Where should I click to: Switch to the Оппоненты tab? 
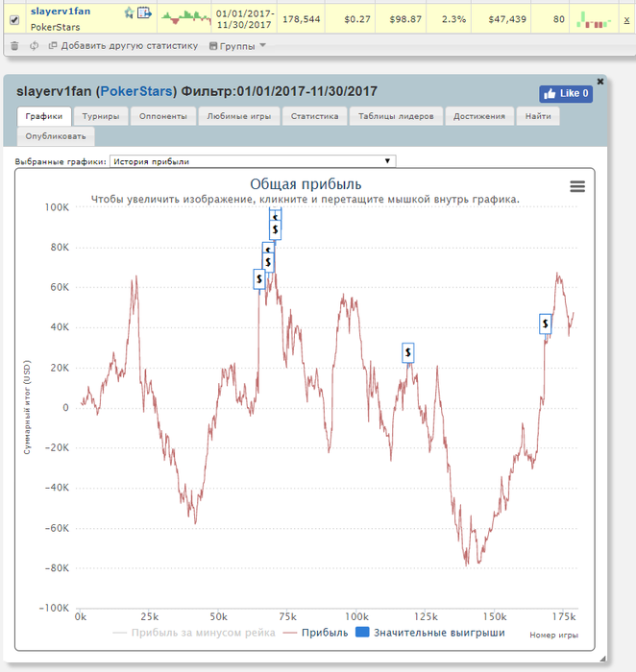tap(163, 116)
